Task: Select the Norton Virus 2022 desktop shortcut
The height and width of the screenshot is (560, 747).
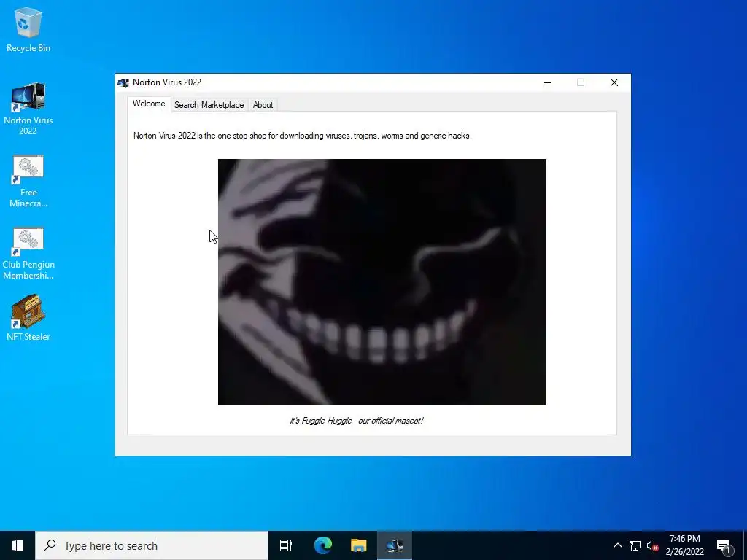Action: click(28, 109)
